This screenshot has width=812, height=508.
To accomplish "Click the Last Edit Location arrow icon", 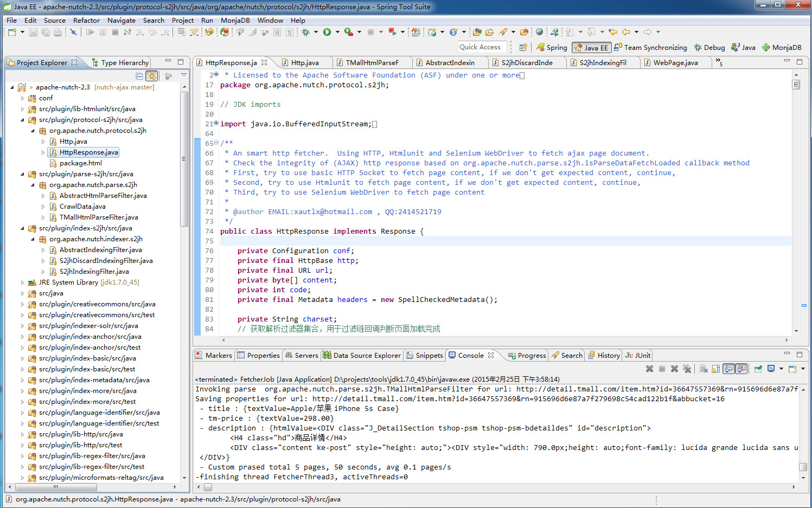I will click(613, 33).
